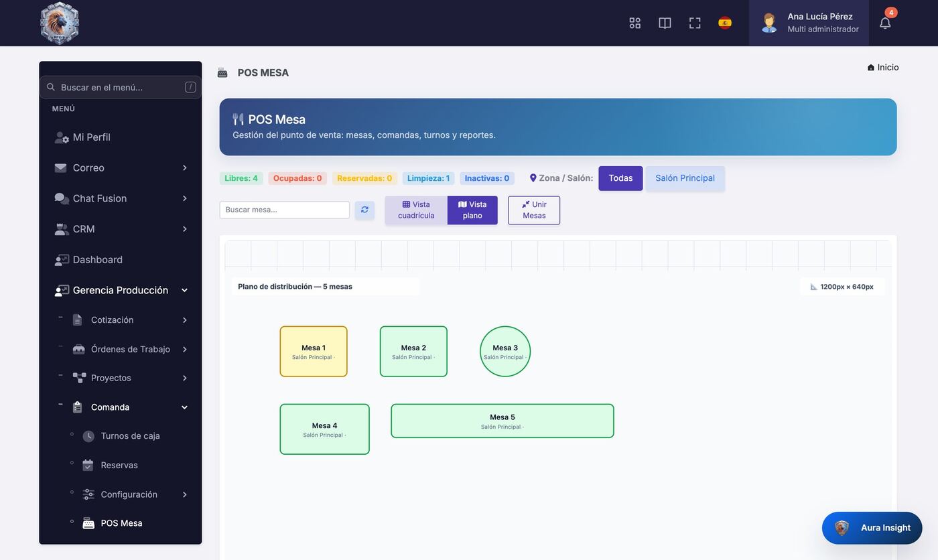The width and height of the screenshot is (938, 560).
Task: Refresh the tables with reload icon
Action: click(364, 210)
